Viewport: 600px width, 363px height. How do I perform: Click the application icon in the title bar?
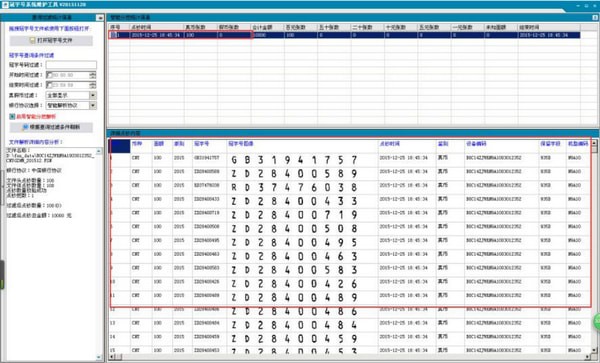click(5, 5)
